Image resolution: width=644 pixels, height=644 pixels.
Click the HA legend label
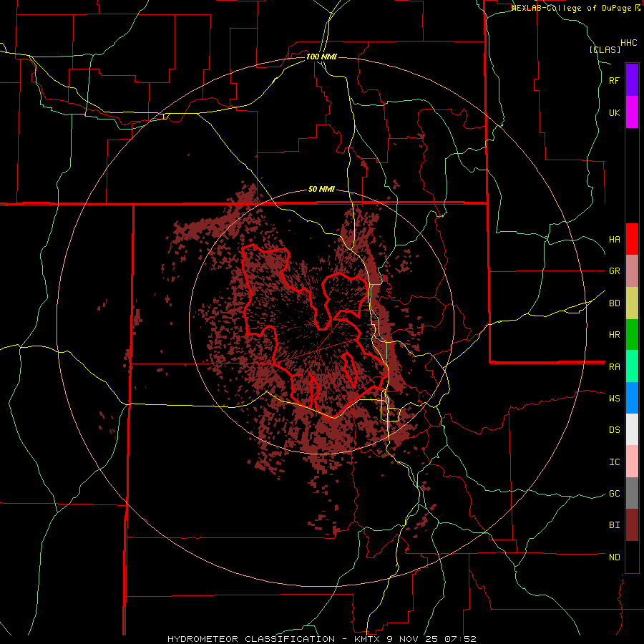coord(615,239)
